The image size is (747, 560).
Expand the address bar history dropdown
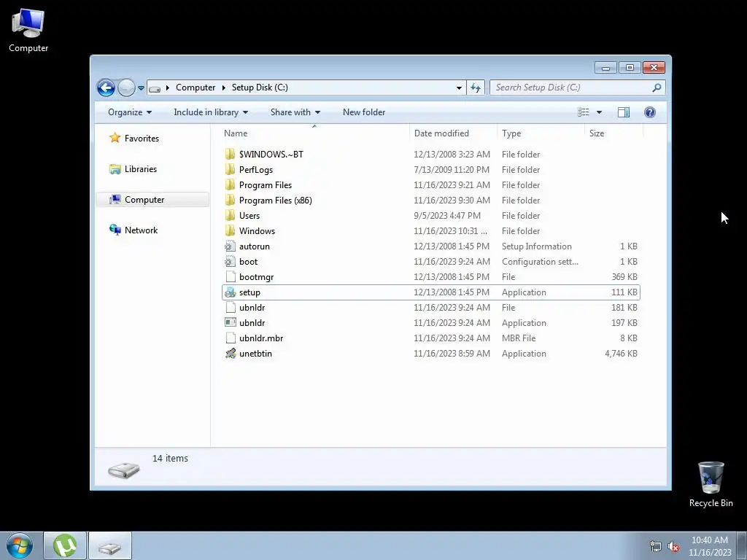point(459,87)
